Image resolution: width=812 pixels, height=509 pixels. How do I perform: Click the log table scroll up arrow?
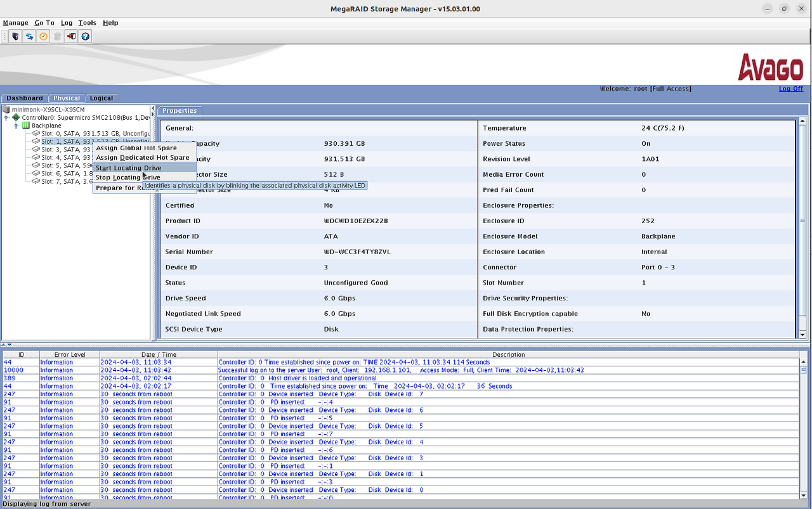pyautogui.click(x=803, y=362)
